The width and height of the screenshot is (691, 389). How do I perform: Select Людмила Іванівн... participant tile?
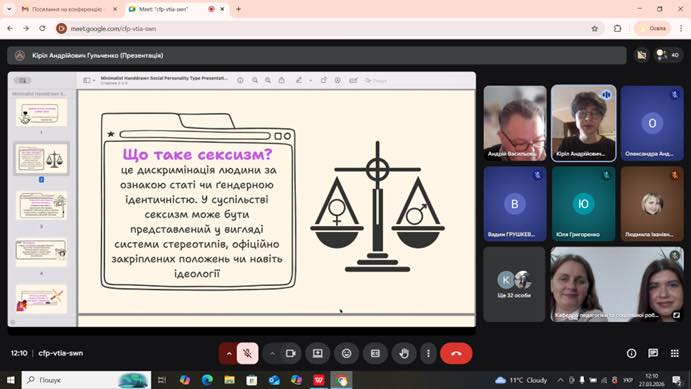652,204
